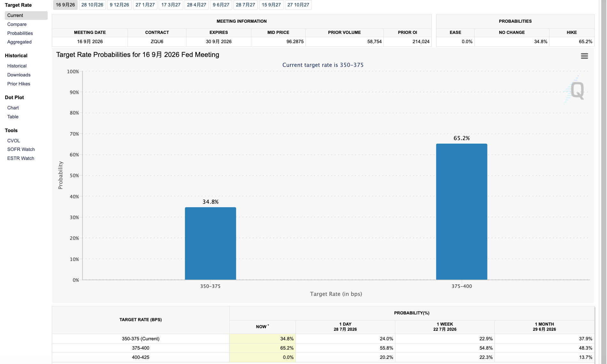
Task: Open Probabilities in the sidebar
Action: click(20, 33)
